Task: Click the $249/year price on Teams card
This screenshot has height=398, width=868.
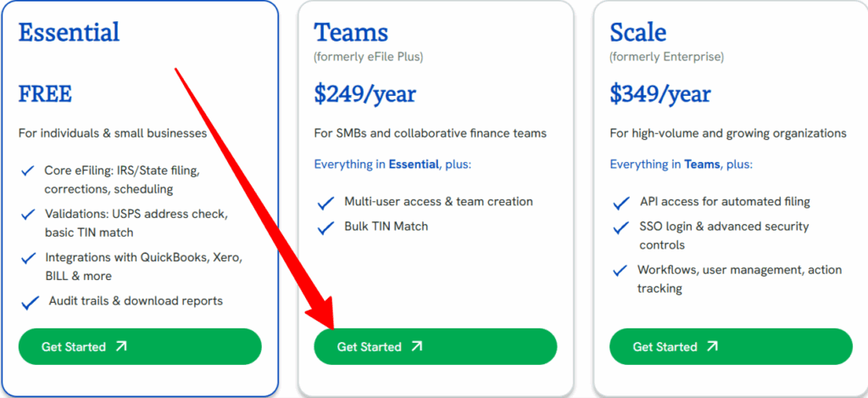Action: (x=364, y=94)
